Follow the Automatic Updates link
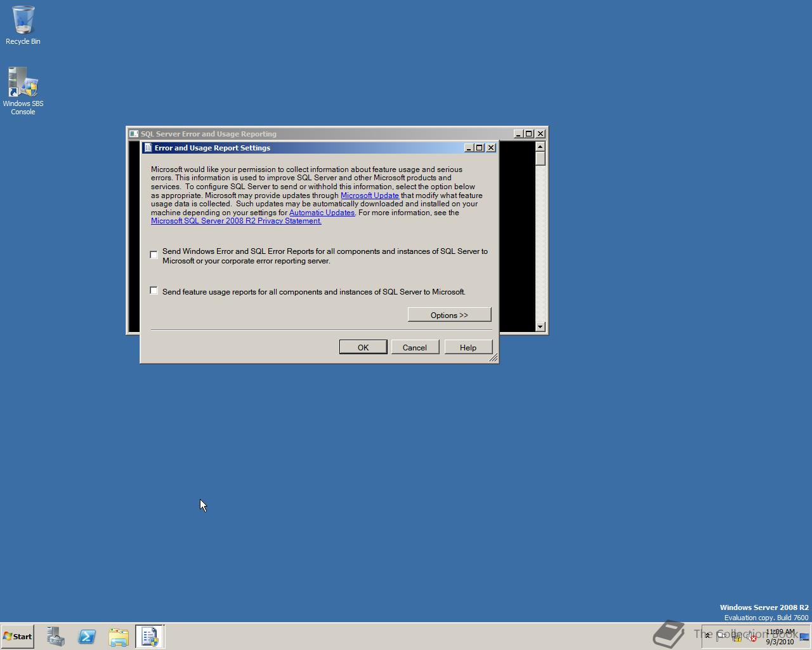 (322, 213)
